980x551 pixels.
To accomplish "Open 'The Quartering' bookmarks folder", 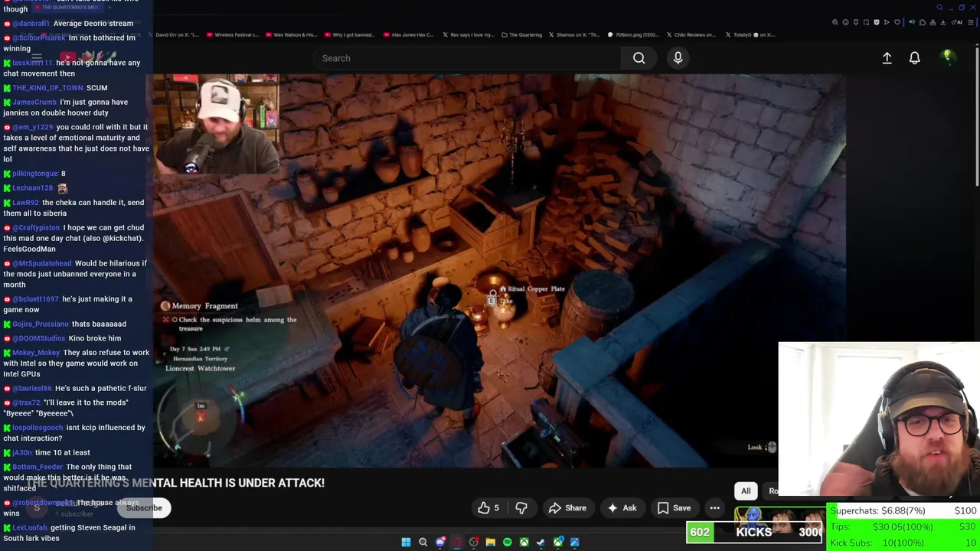I will [x=521, y=34].
